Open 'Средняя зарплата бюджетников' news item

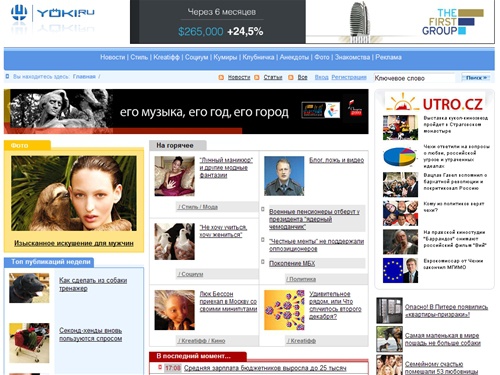point(265,368)
